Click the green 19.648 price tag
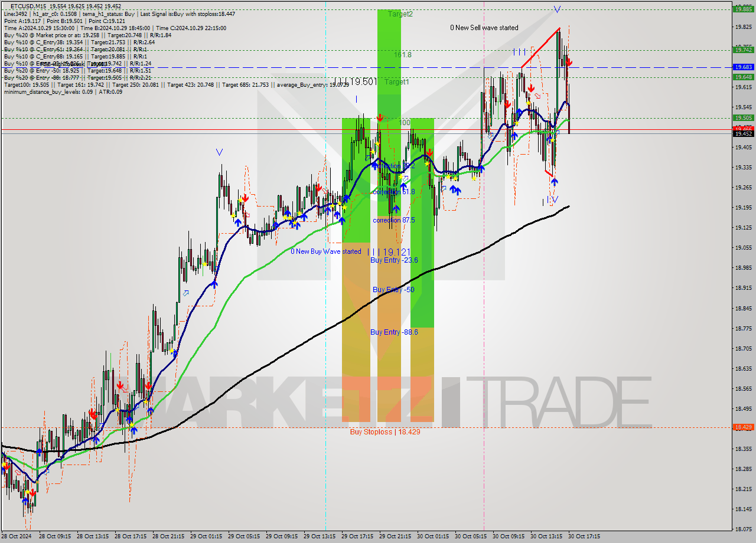The image size is (756, 543). (743, 77)
